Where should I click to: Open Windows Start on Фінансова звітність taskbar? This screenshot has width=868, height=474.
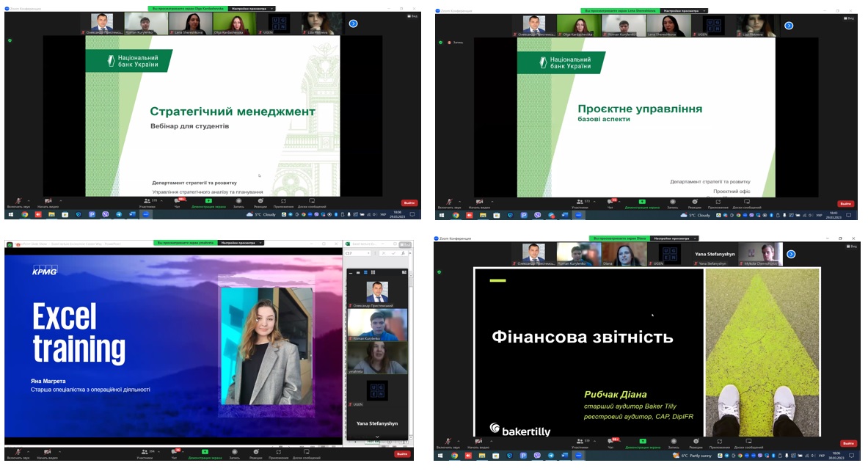coord(440,456)
